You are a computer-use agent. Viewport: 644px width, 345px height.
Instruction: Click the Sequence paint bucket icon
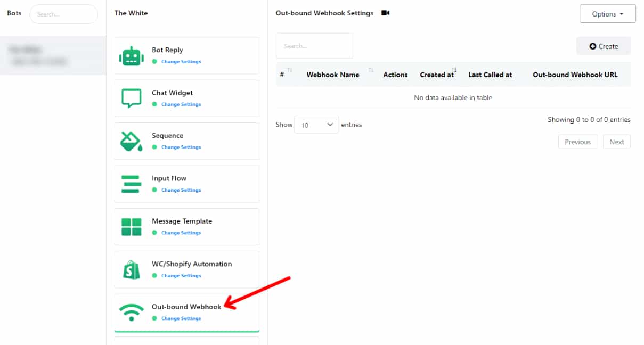point(132,141)
